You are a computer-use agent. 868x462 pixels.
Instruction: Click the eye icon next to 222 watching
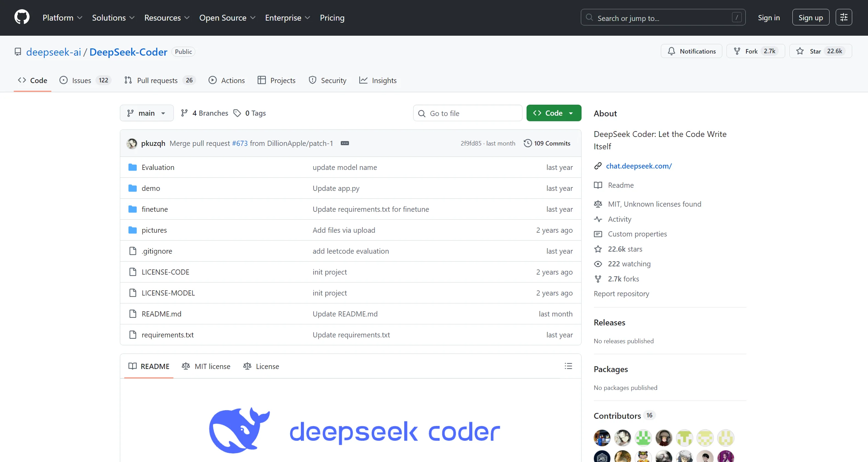[x=598, y=264]
